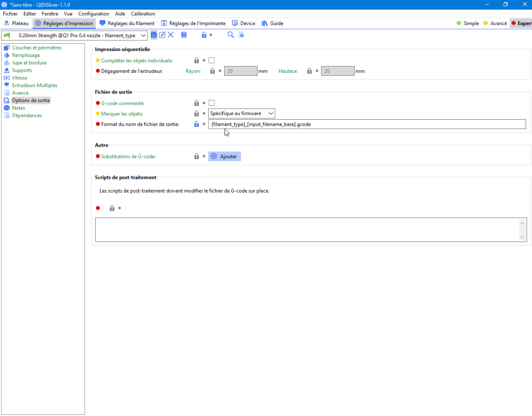The image size is (532, 416).
Task: Click reset dot for G-code commenté
Action: coord(204,103)
